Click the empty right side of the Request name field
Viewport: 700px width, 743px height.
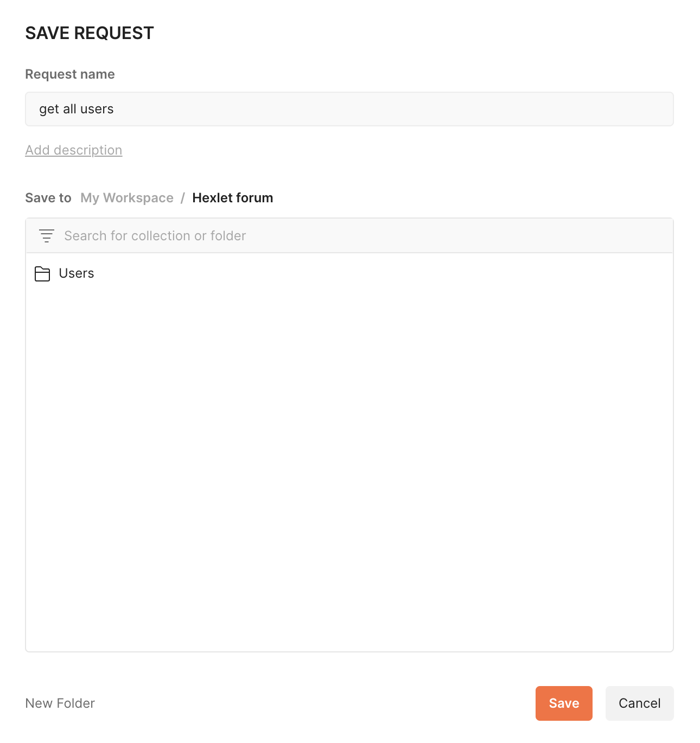pos(488,109)
